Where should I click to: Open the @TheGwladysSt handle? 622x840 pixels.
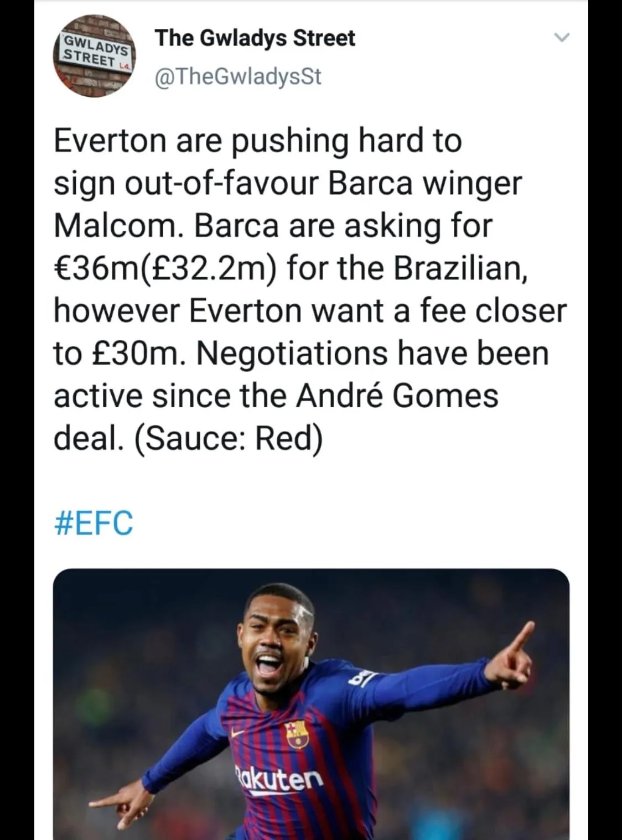(238, 76)
